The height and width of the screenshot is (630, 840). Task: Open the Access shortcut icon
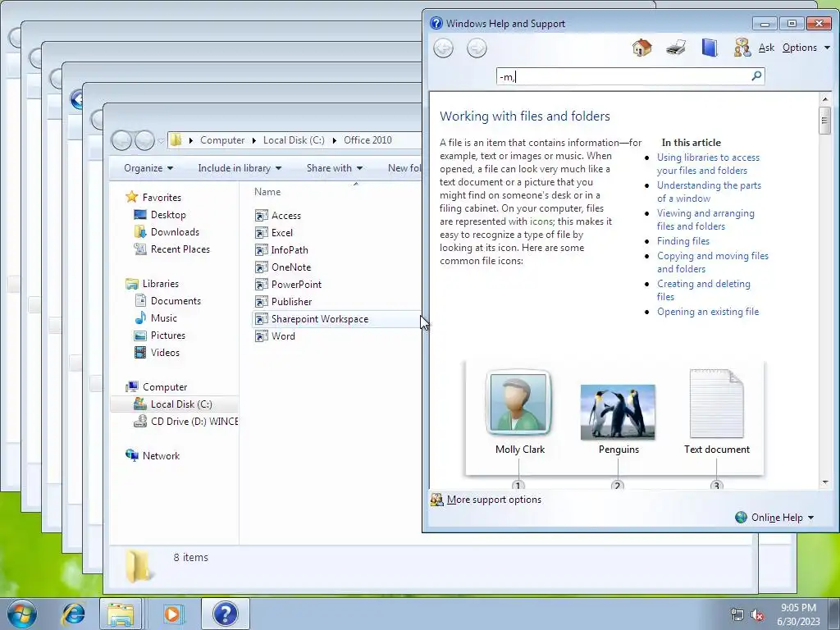pos(262,216)
